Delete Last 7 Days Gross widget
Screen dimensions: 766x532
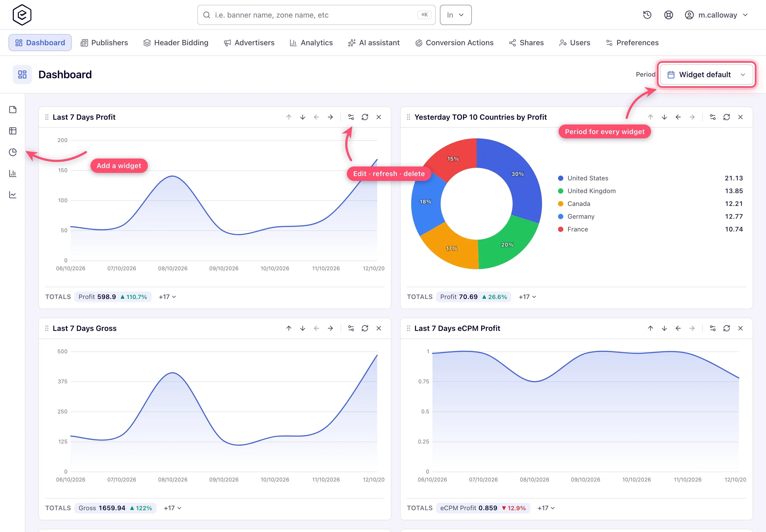(379, 328)
